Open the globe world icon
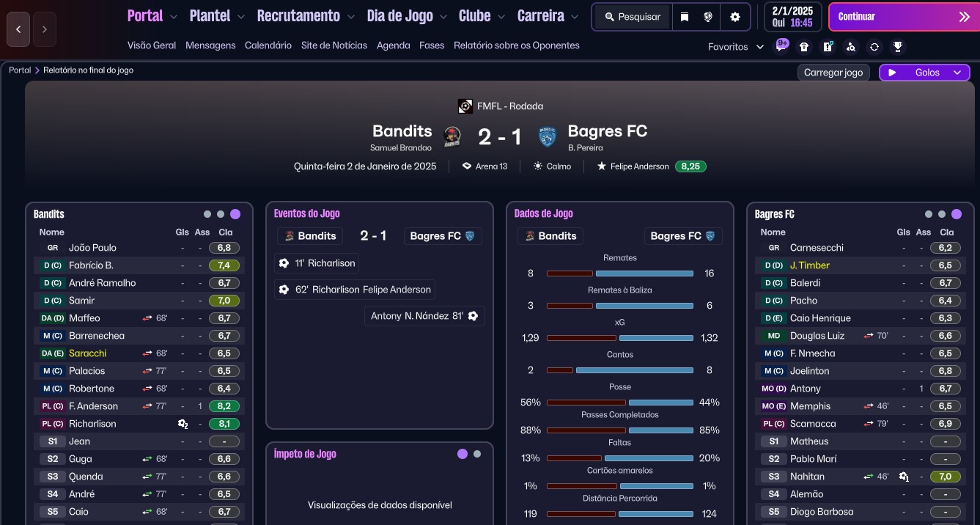The image size is (980, 525). (708, 17)
